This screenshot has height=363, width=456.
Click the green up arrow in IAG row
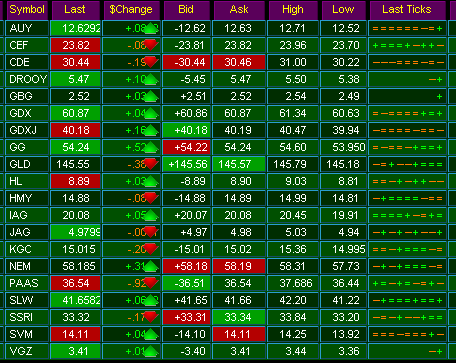(x=151, y=215)
